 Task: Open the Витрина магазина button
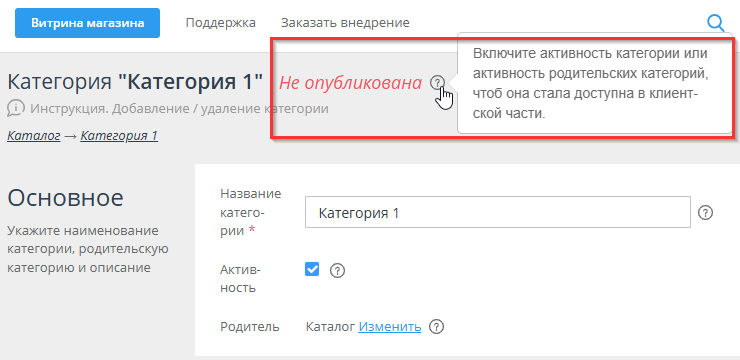point(87,23)
